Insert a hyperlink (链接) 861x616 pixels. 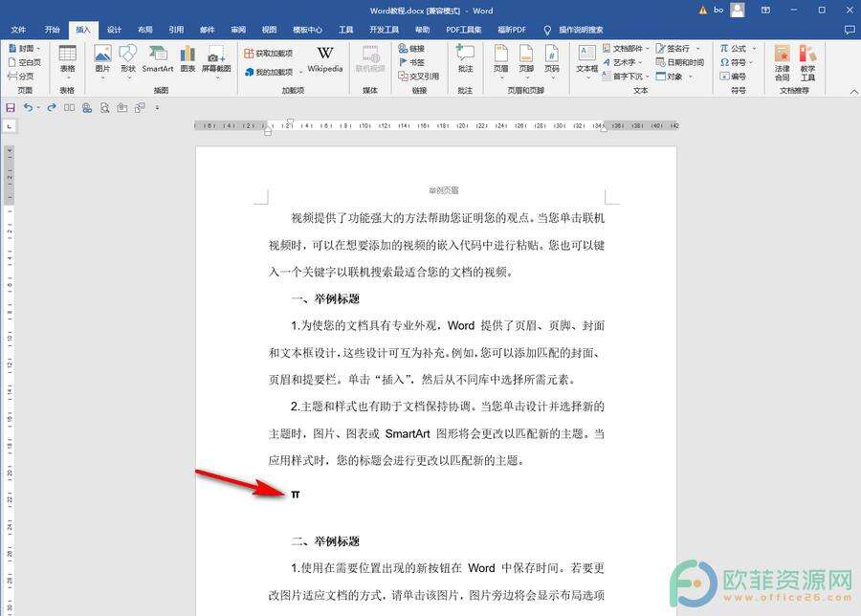[411, 49]
